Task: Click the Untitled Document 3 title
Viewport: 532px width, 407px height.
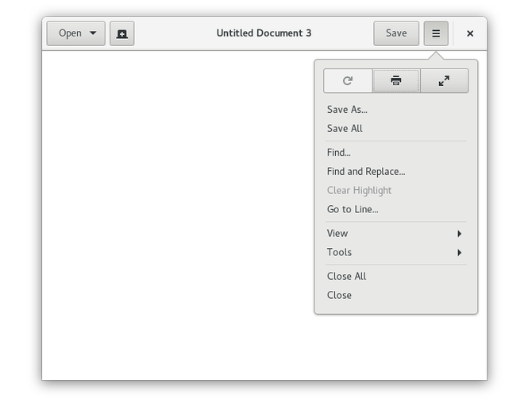Action: coord(264,33)
